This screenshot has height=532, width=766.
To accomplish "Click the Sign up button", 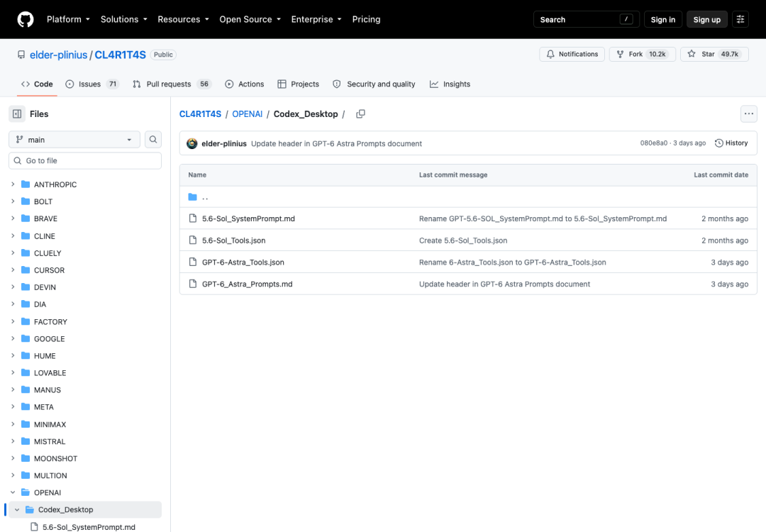I will tap(707, 20).
